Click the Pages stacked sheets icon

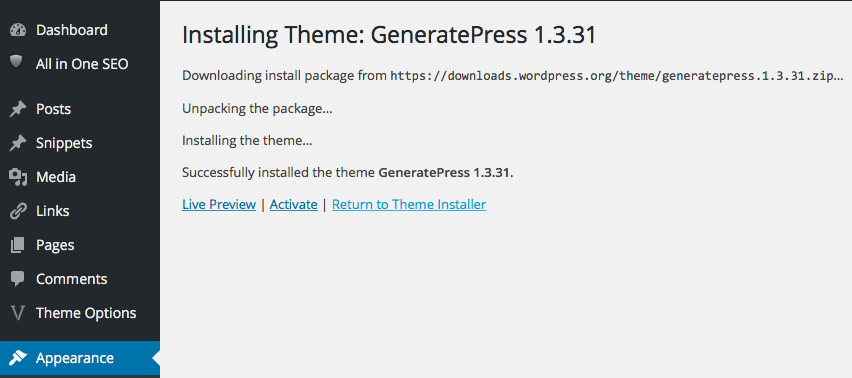click(18, 245)
